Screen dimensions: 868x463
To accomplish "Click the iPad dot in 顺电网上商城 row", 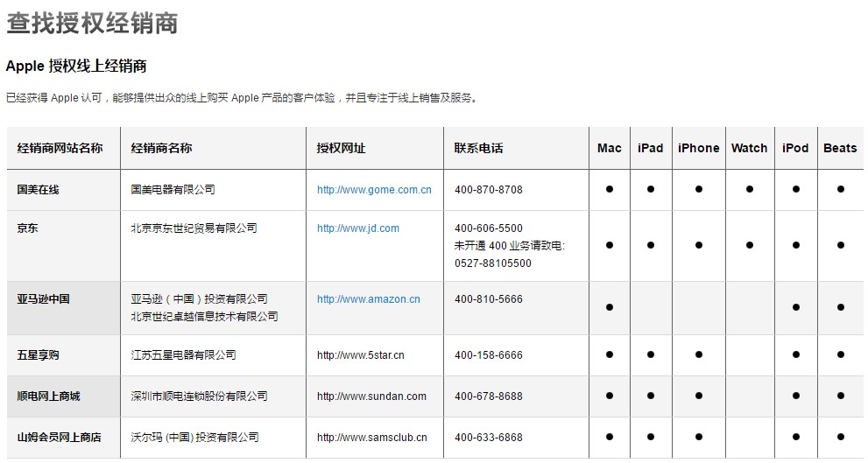I will pyautogui.click(x=651, y=396).
